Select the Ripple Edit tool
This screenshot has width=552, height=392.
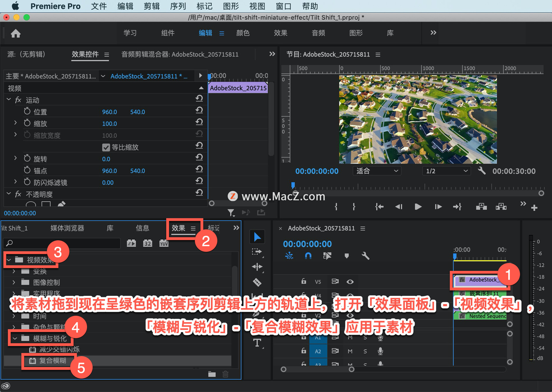pyautogui.click(x=257, y=267)
